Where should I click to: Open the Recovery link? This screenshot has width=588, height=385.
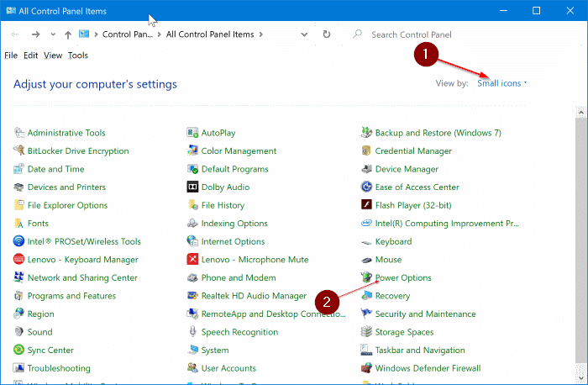392,296
